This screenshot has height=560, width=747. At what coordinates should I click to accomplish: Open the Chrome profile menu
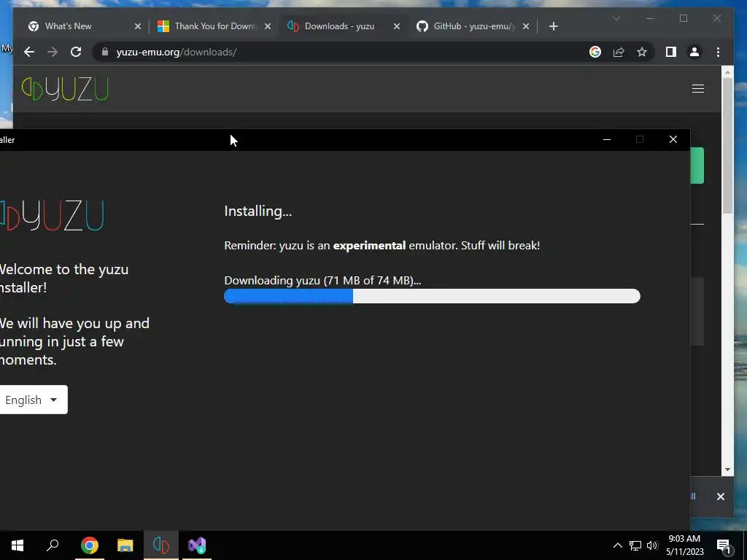tap(694, 52)
